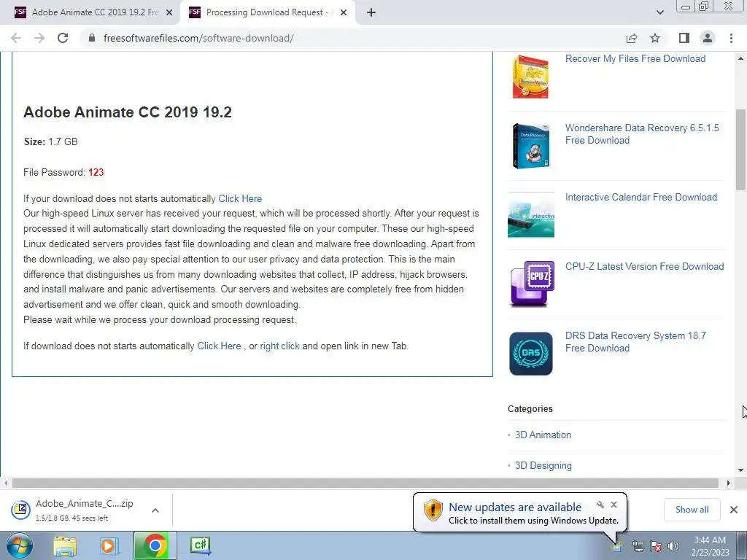Screen dimensions: 747x560
Task: Click the scrollbar up arrow
Action: (741, 58)
